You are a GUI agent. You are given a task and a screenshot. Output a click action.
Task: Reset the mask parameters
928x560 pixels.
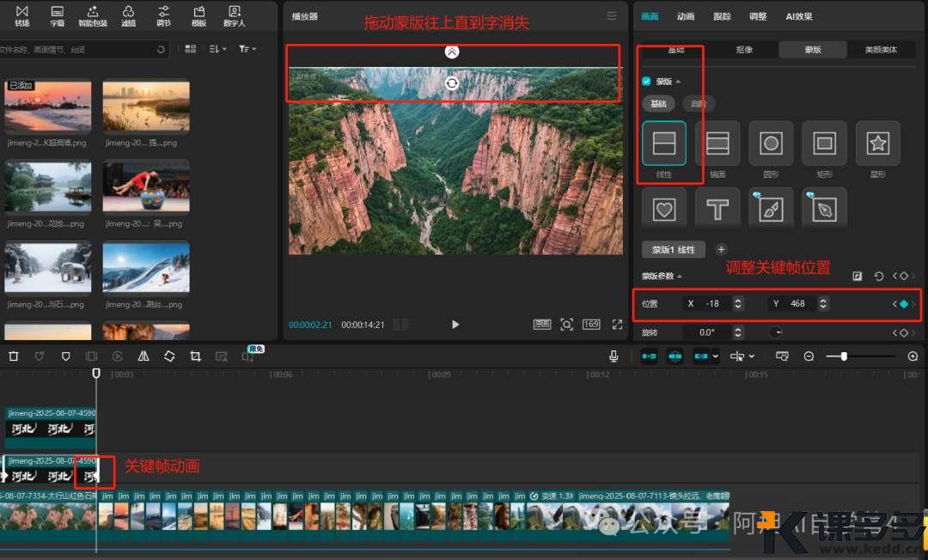pos(879,277)
